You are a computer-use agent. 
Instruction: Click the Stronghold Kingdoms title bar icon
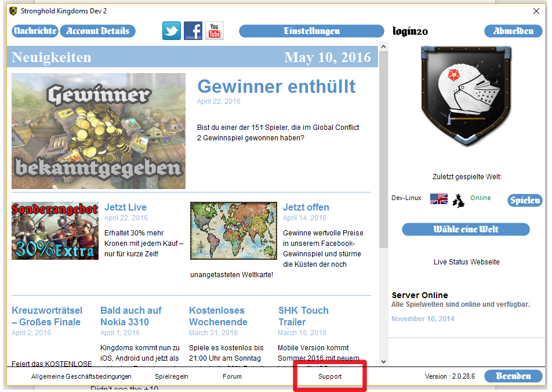tap(13, 11)
